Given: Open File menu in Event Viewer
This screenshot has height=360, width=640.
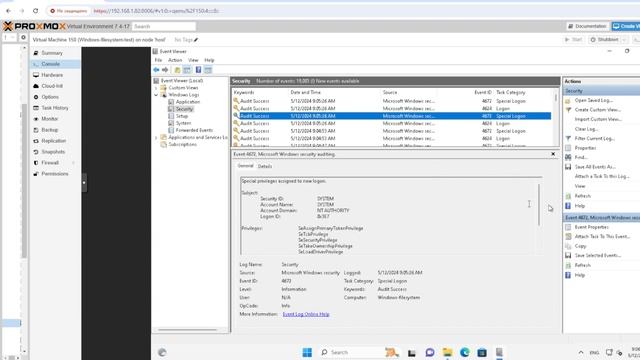Looking at the screenshot, I should 158,60.
